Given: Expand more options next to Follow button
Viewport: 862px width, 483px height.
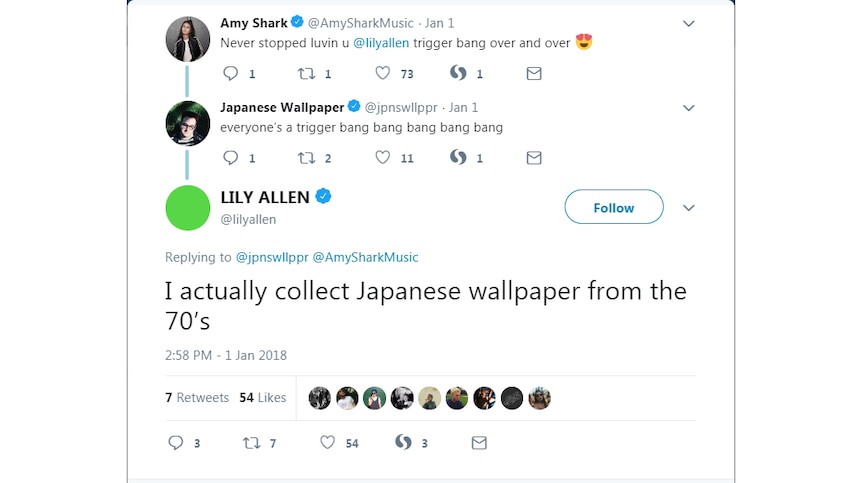Looking at the screenshot, I should click(688, 208).
